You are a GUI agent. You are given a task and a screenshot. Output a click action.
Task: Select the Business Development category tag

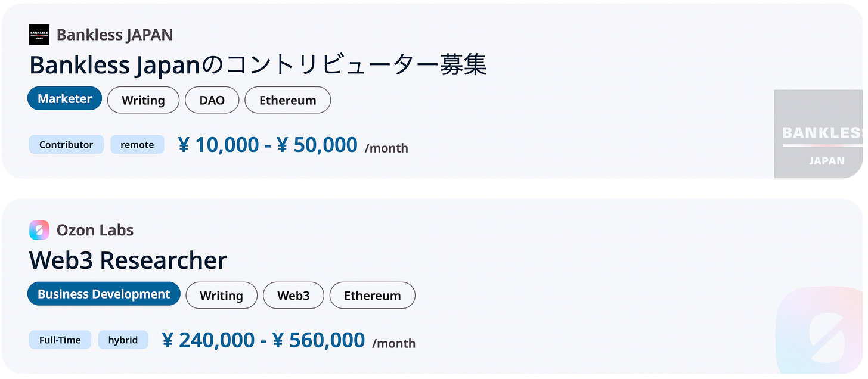pos(104,294)
